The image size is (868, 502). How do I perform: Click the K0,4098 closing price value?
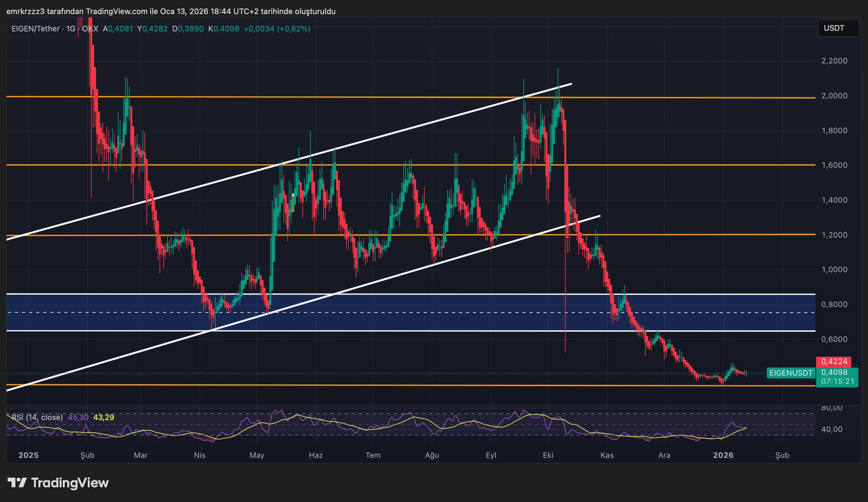tap(224, 29)
